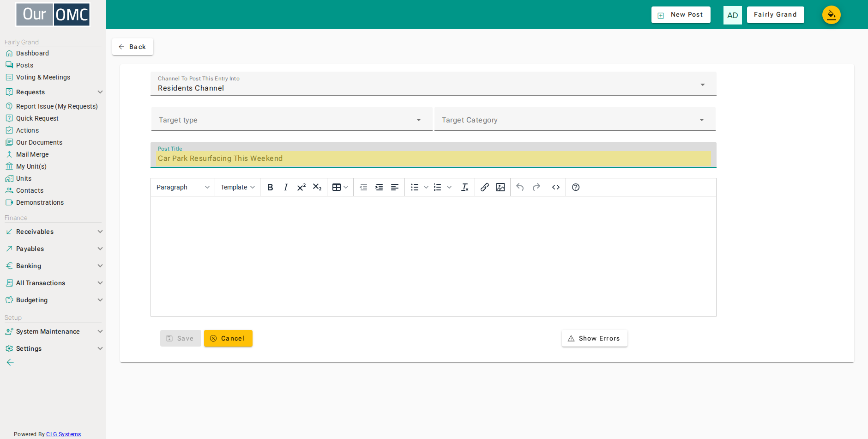Open the Target Category dropdown
The height and width of the screenshot is (439, 868).
tap(575, 119)
